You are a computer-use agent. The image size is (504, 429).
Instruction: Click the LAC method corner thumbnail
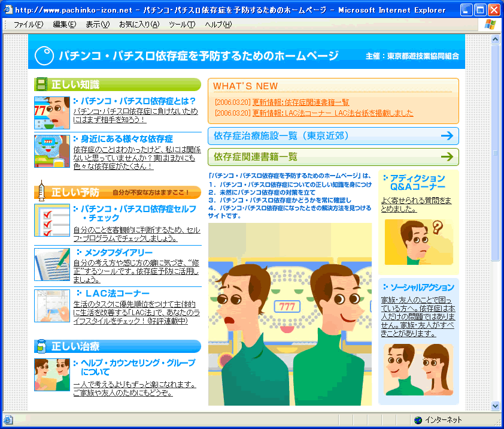[x=51, y=306]
